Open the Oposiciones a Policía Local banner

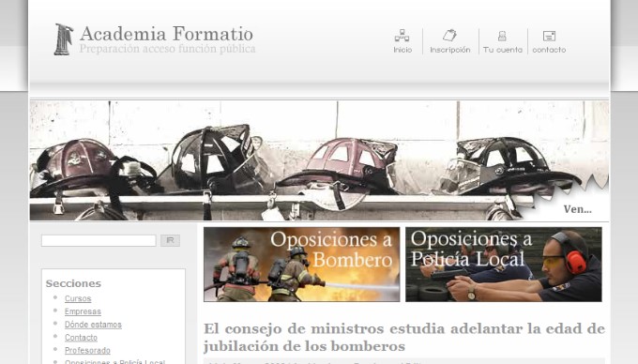click(504, 265)
